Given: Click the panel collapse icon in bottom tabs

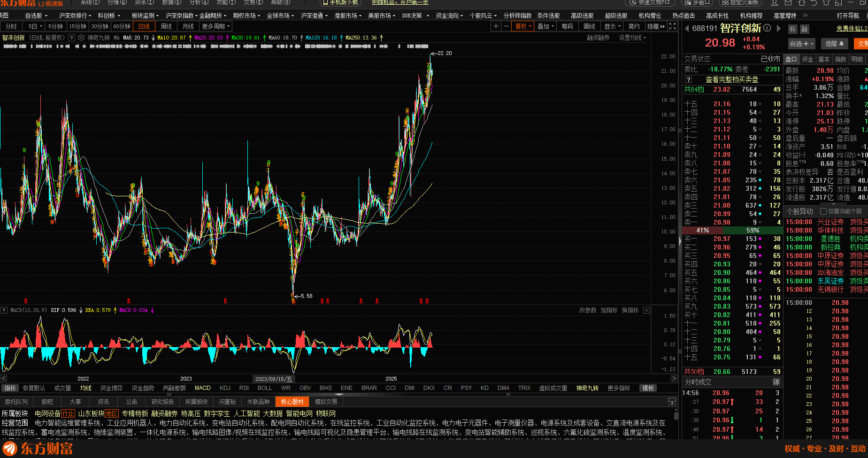Looking at the screenshot, I should pyautogui.click(x=672, y=402).
